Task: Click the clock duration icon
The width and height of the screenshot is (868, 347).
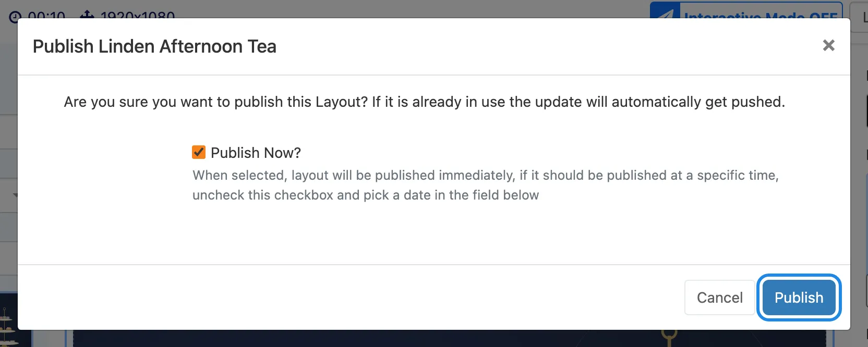Action: coord(16,16)
